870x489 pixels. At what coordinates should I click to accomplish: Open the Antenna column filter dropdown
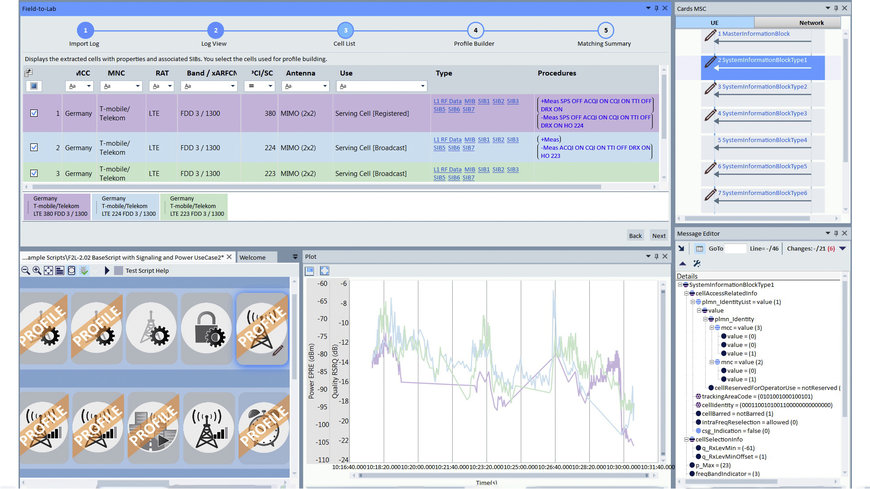click(325, 86)
